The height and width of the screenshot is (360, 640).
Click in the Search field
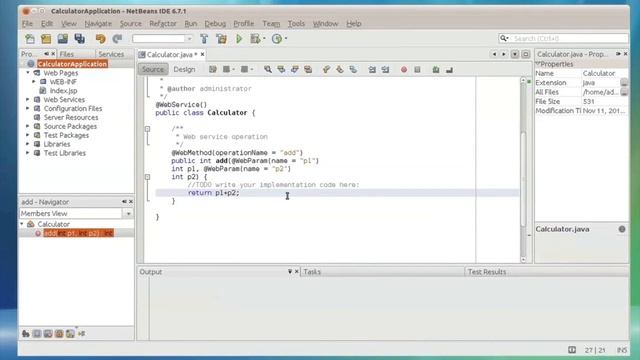569,38
